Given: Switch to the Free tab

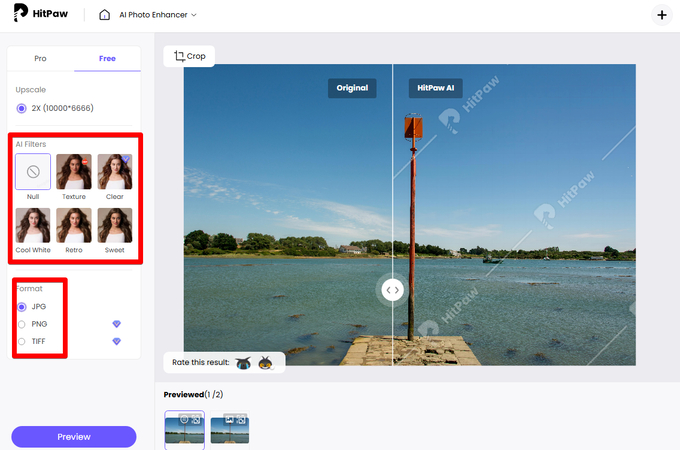Looking at the screenshot, I should [x=107, y=59].
